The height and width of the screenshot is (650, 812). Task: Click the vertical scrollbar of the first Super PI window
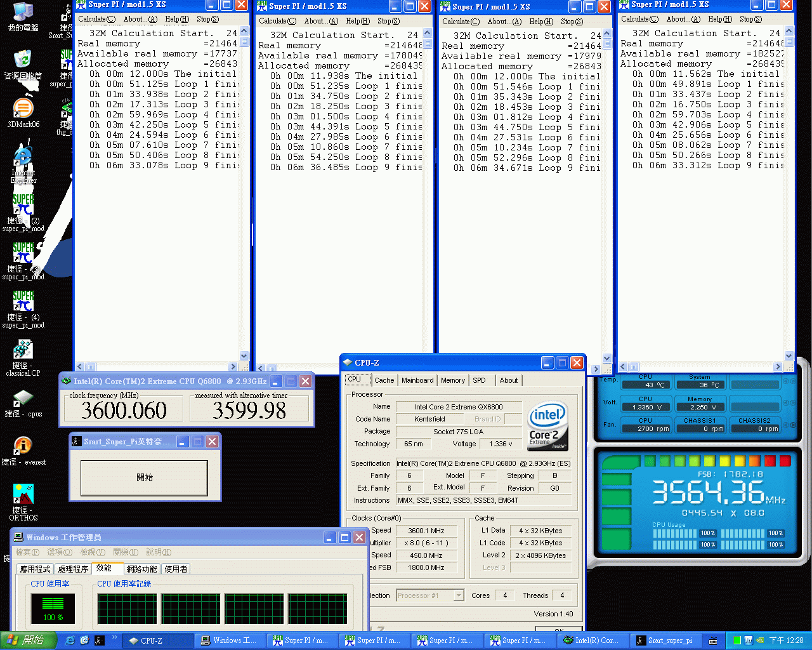244,190
